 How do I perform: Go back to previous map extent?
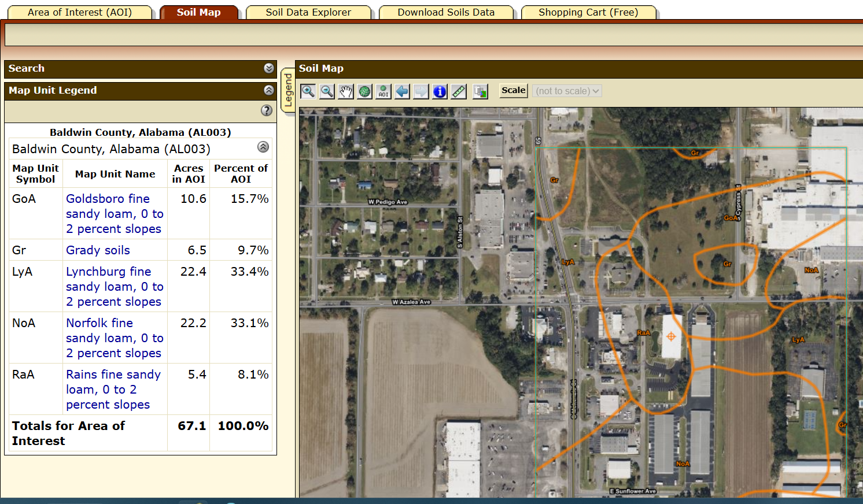pos(402,91)
